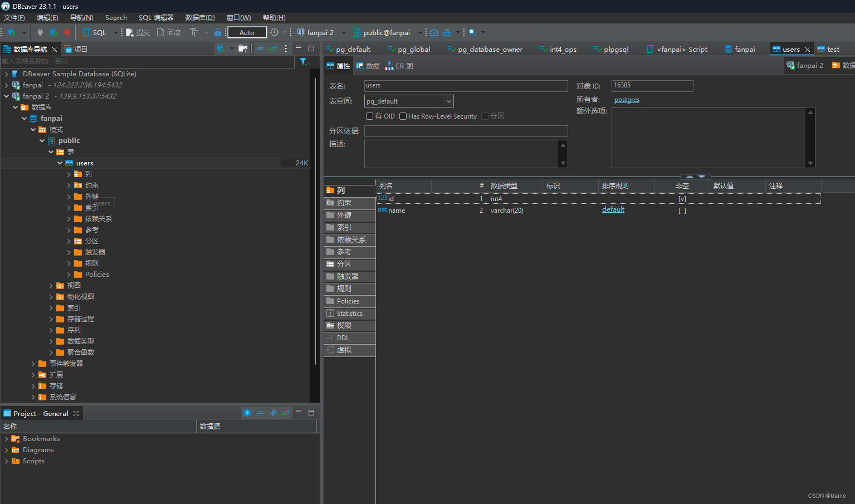Image resolution: width=855 pixels, height=504 pixels.
Task: Open the SQL 编辑器 menu
Action: pos(156,18)
